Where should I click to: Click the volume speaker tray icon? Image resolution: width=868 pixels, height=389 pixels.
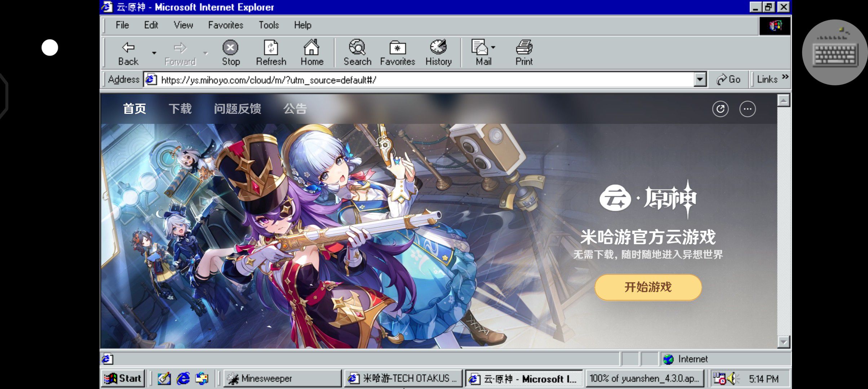(732, 379)
